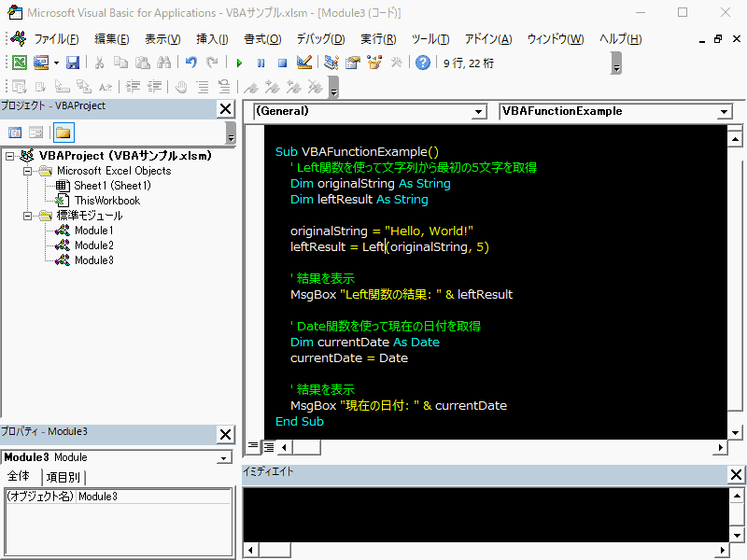This screenshot has width=747, height=560.
Task: Open the ツール(T) menu
Action: (x=430, y=39)
